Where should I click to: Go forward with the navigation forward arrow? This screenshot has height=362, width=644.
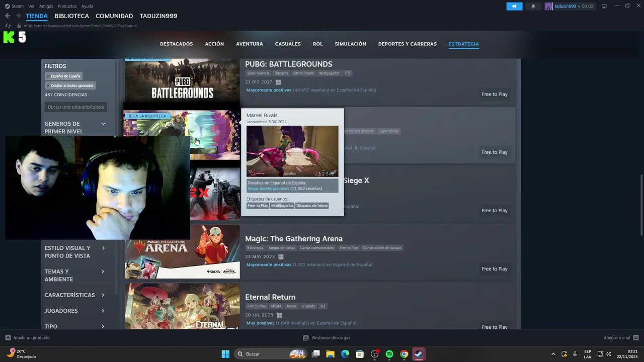click(18, 16)
